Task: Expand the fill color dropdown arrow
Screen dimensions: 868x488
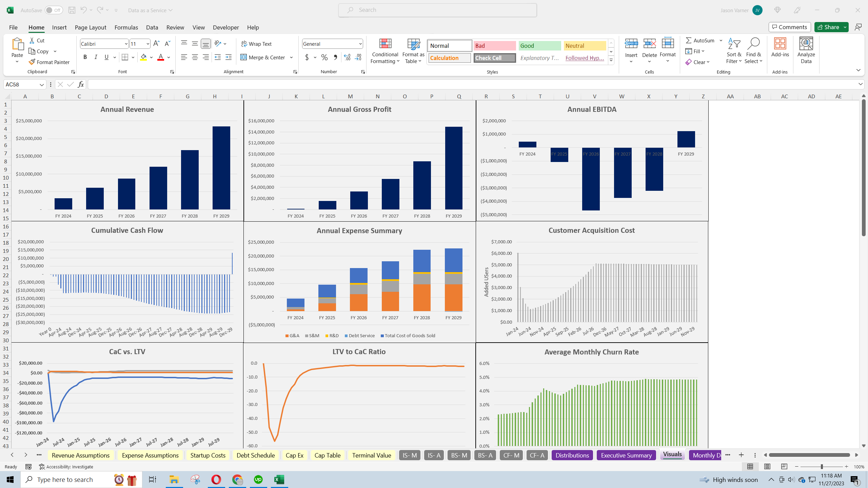Action: 152,57
